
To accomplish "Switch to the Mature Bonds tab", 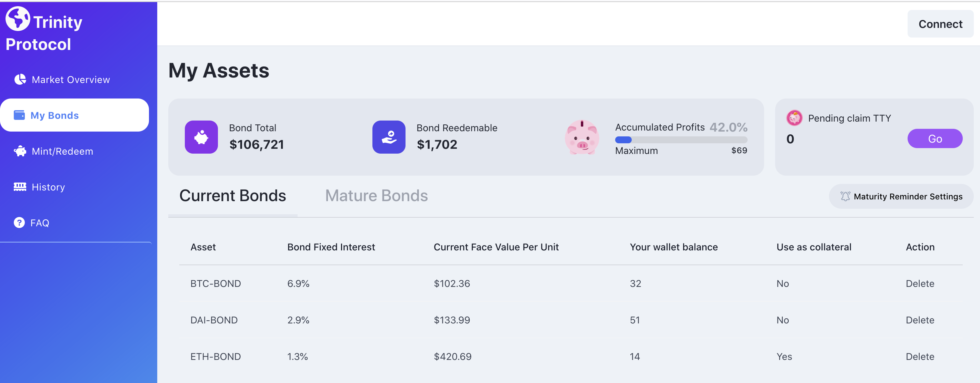I will 376,196.
